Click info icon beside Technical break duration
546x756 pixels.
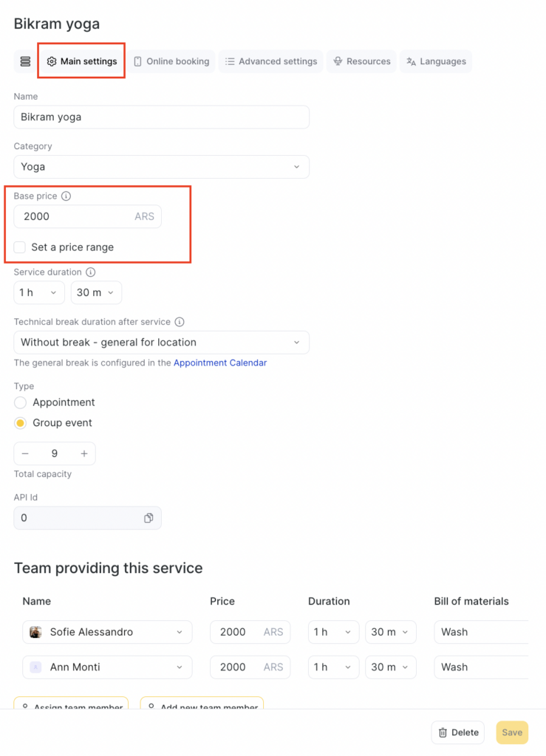180,322
